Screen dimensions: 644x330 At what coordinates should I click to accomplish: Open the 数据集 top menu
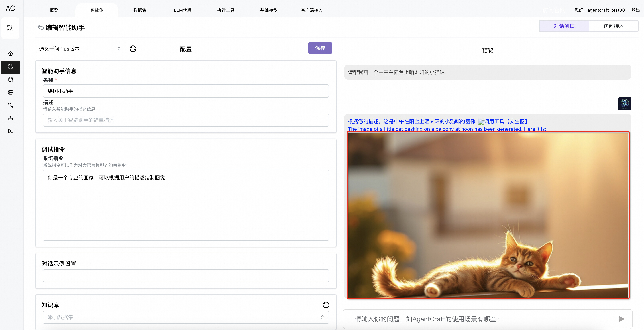tap(140, 10)
